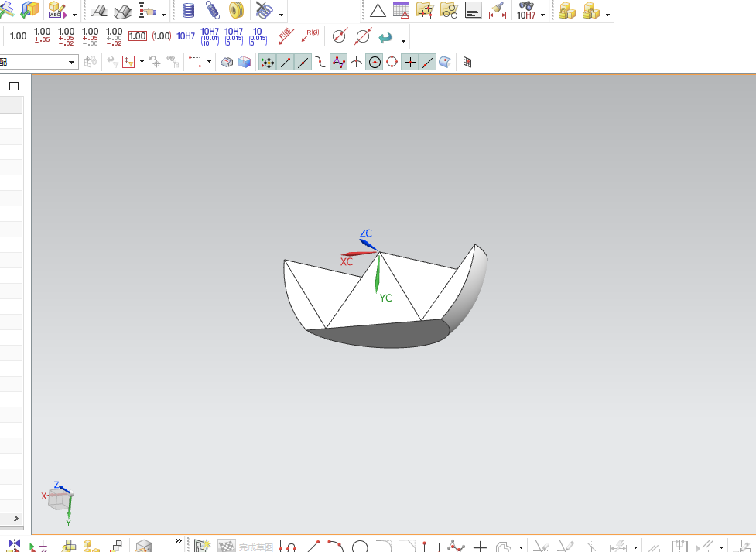Open the folder with circles icon
Viewport: 756px width, 552px height.
(449, 10)
